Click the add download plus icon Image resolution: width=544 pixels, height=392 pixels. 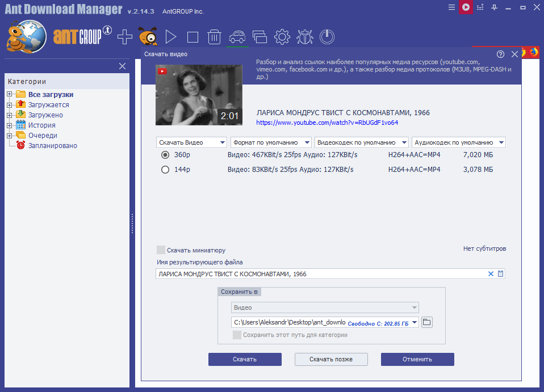(x=124, y=37)
